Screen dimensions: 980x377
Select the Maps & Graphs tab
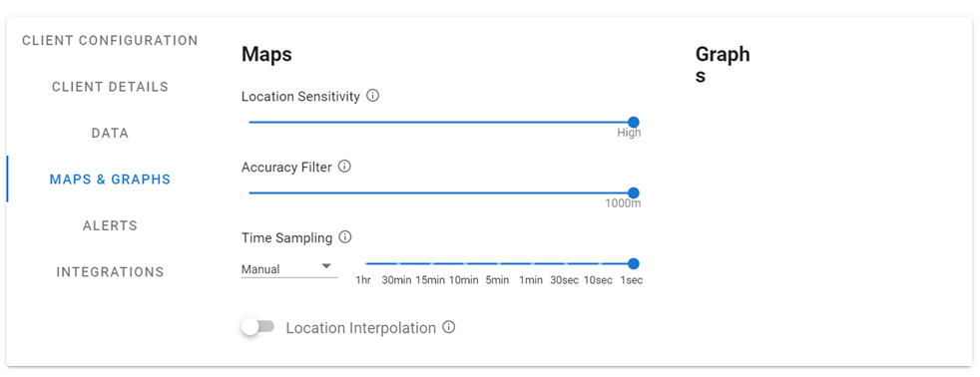click(x=110, y=180)
